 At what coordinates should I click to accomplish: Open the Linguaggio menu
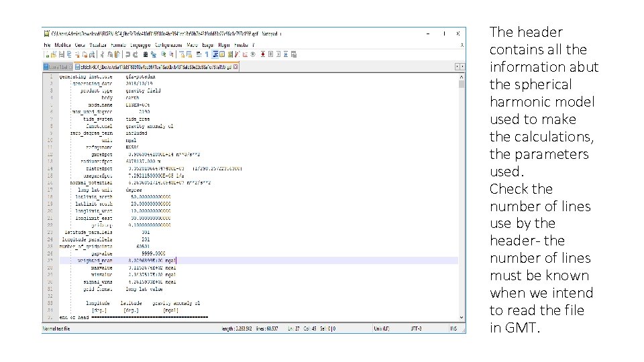pyautogui.click(x=140, y=45)
